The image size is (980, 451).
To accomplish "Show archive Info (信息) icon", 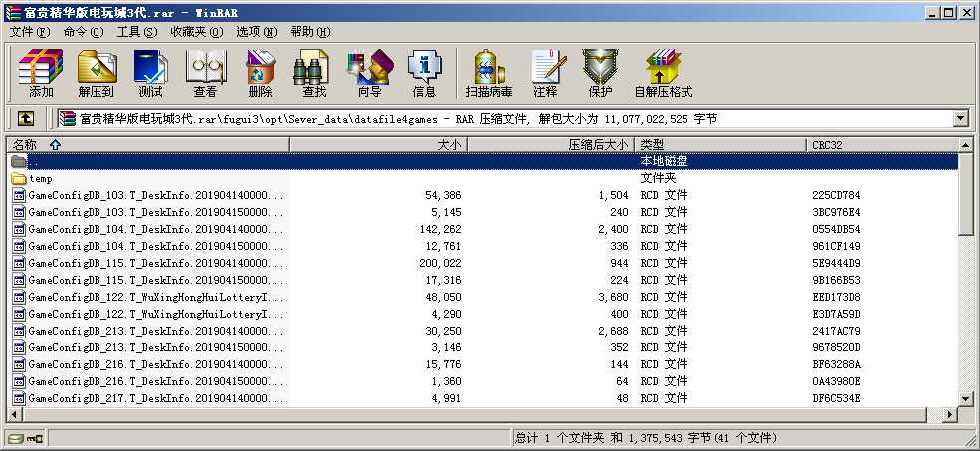I will (424, 73).
